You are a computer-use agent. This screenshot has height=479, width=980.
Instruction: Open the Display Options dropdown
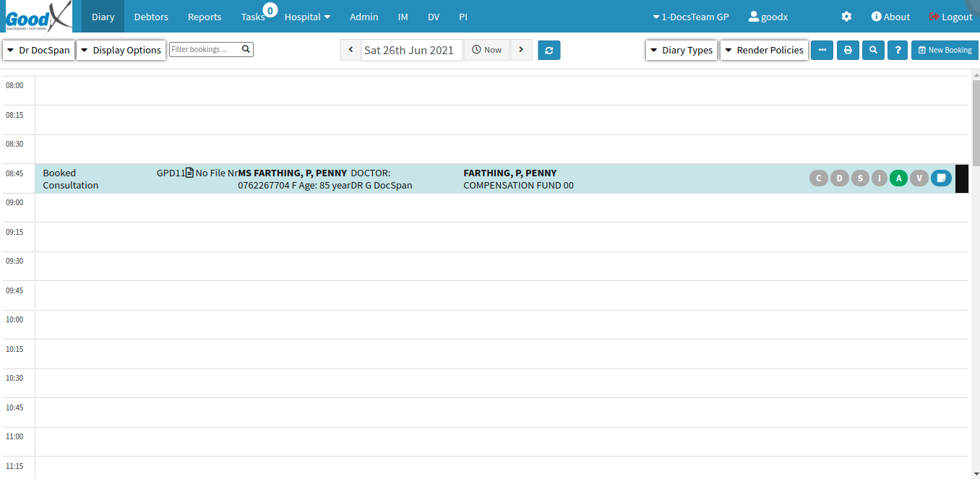click(x=121, y=50)
